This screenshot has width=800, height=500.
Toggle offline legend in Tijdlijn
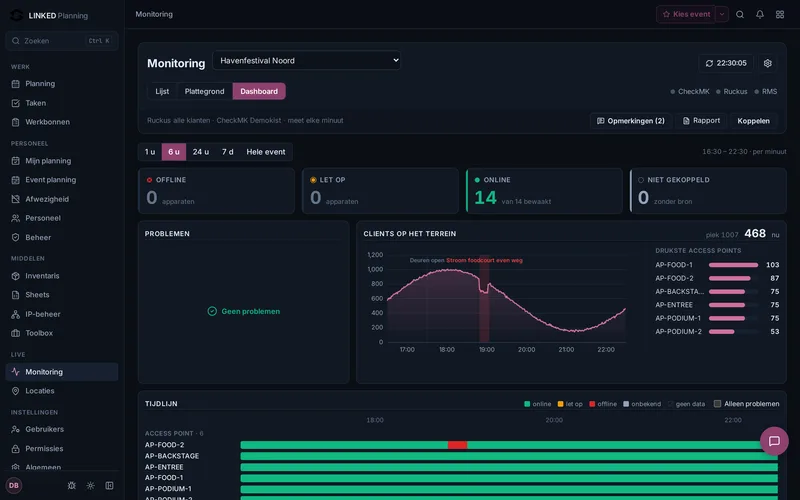pyautogui.click(x=603, y=404)
